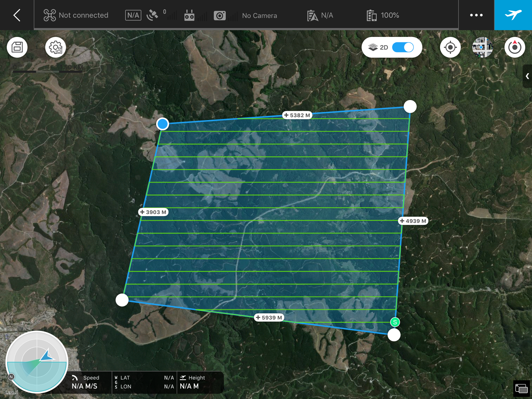
Task: Add waypoint on 5382 M edge
Action: 297,115
